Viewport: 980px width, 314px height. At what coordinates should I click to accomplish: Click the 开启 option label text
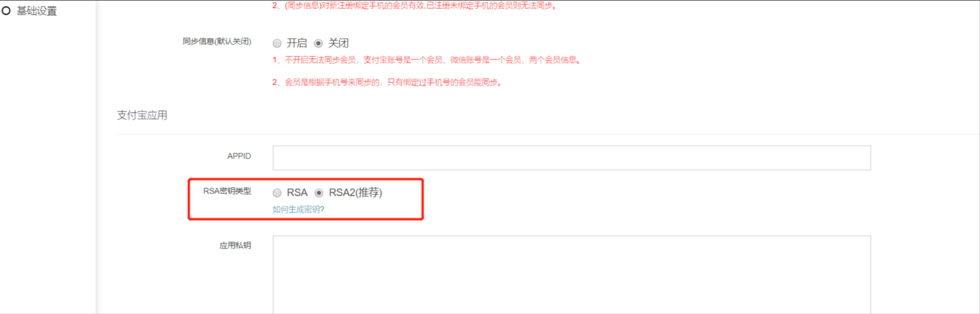(x=297, y=43)
